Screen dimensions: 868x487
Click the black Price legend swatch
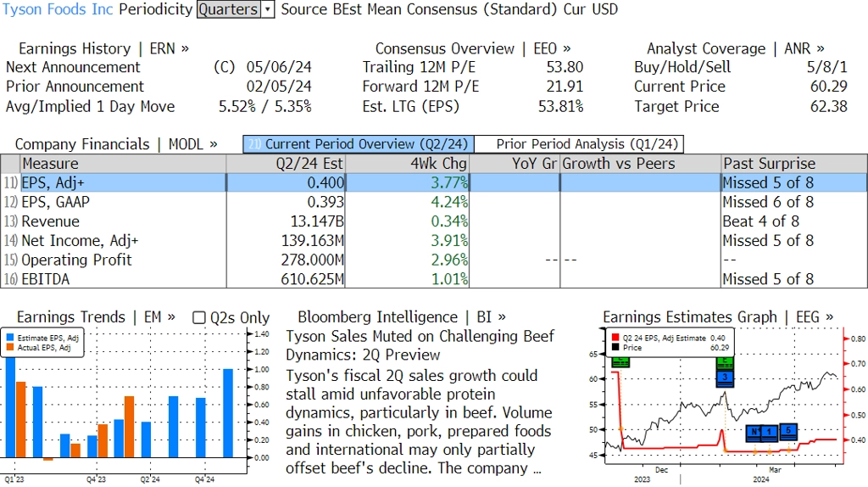[615, 348]
